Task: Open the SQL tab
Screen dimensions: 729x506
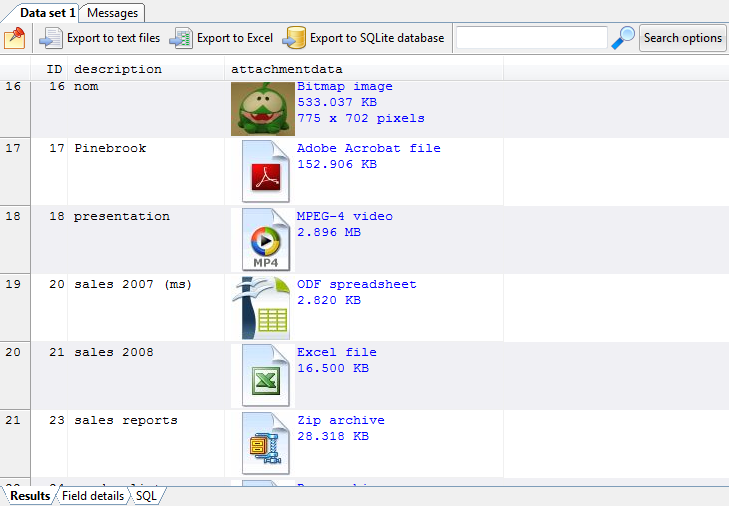Action: click(146, 496)
